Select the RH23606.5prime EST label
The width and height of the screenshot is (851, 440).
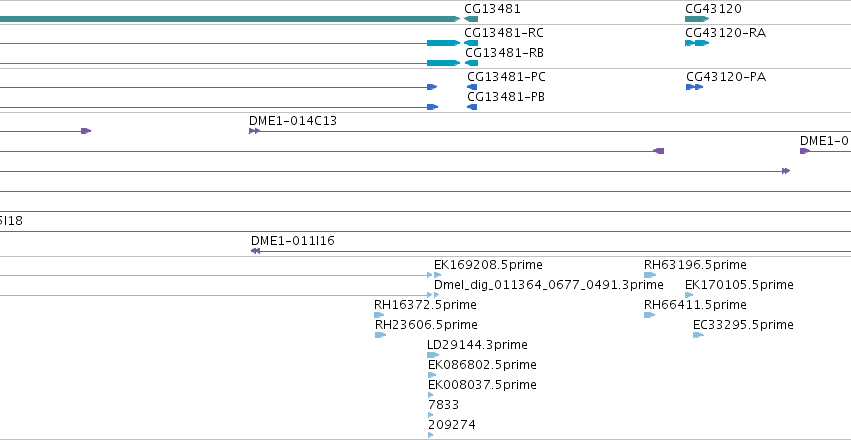click(x=427, y=325)
